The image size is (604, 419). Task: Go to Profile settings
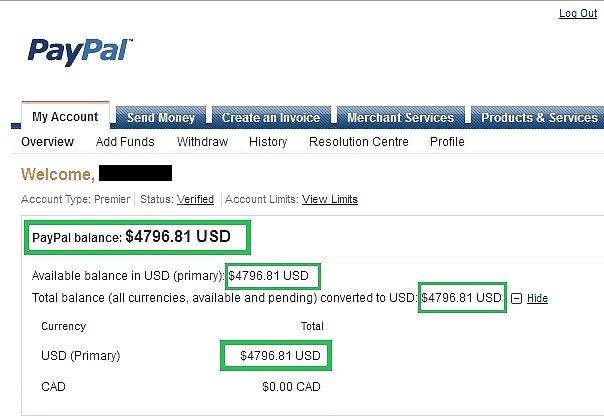tap(447, 142)
